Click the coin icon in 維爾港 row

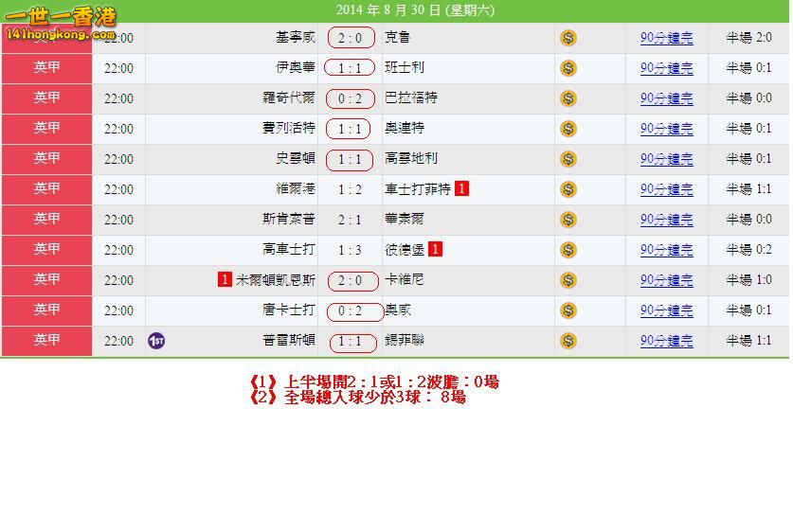568,189
